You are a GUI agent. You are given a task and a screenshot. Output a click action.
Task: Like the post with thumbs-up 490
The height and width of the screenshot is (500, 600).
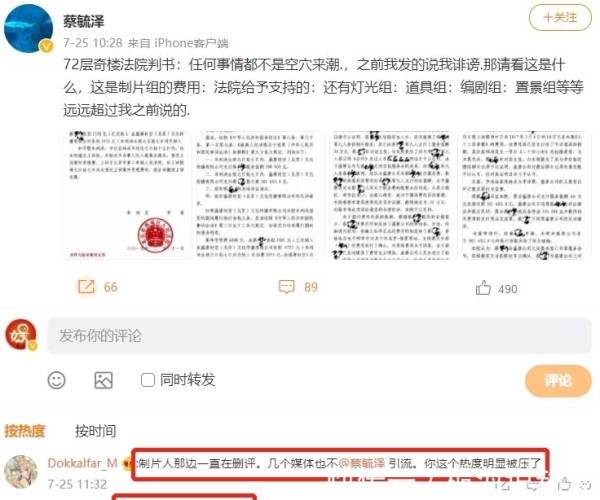(x=483, y=288)
